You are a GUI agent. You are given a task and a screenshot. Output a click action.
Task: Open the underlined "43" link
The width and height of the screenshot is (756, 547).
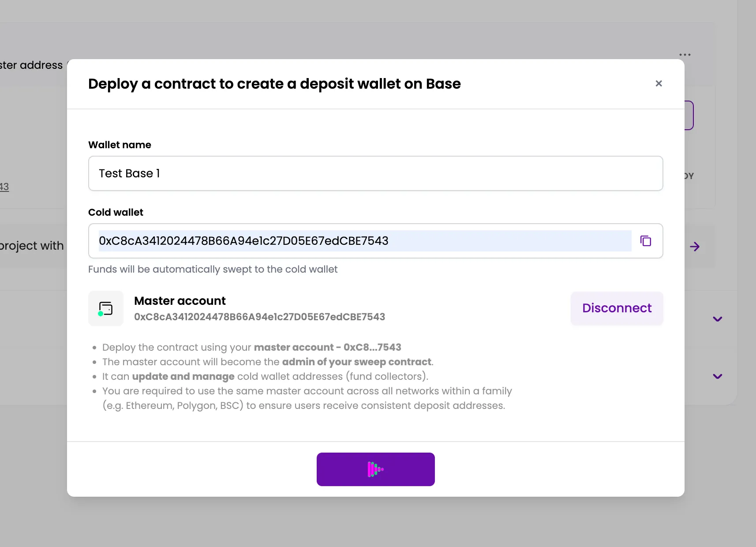pos(4,187)
